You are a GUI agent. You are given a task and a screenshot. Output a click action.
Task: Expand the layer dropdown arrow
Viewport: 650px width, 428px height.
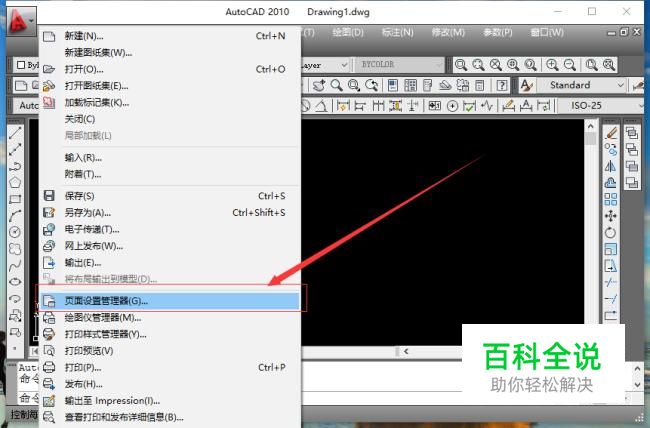click(x=344, y=65)
